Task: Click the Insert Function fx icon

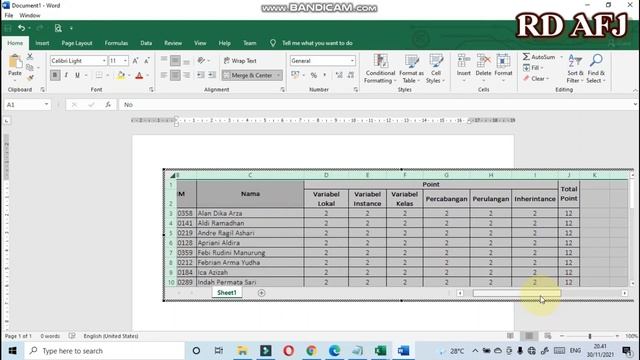Action: pyautogui.click(x=108, y=105)
